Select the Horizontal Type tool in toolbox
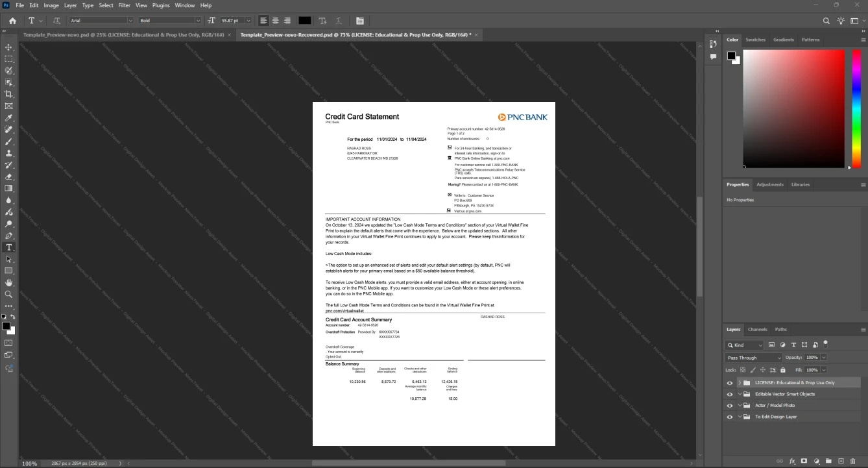The image size is (868, 468). [x=9, y=247]
